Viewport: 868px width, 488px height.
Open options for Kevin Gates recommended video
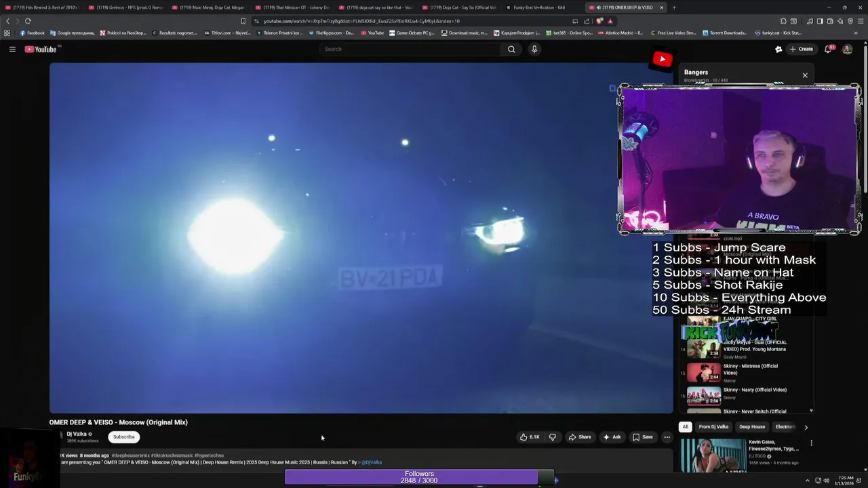pyautogui.click(x=811, y=443)
